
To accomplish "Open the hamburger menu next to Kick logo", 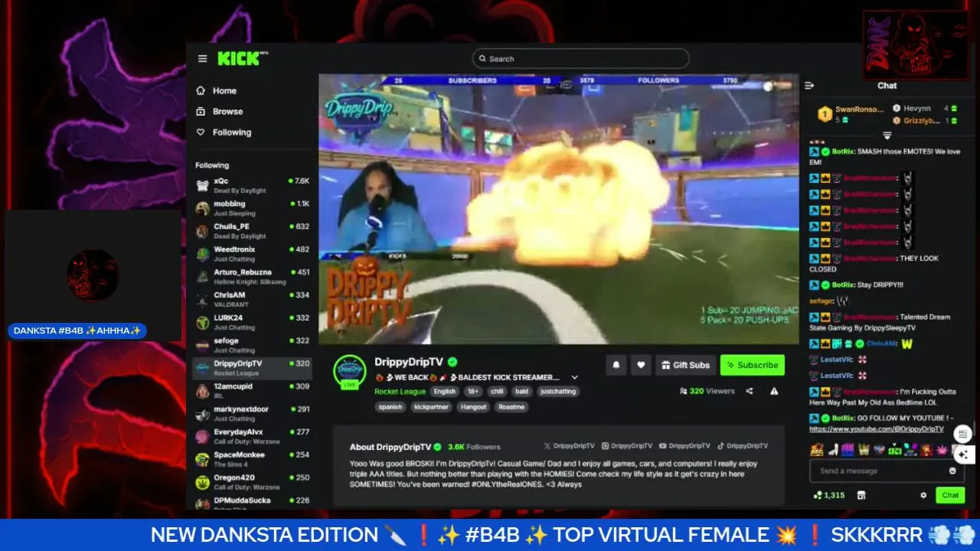I will [x=202, y=59].
